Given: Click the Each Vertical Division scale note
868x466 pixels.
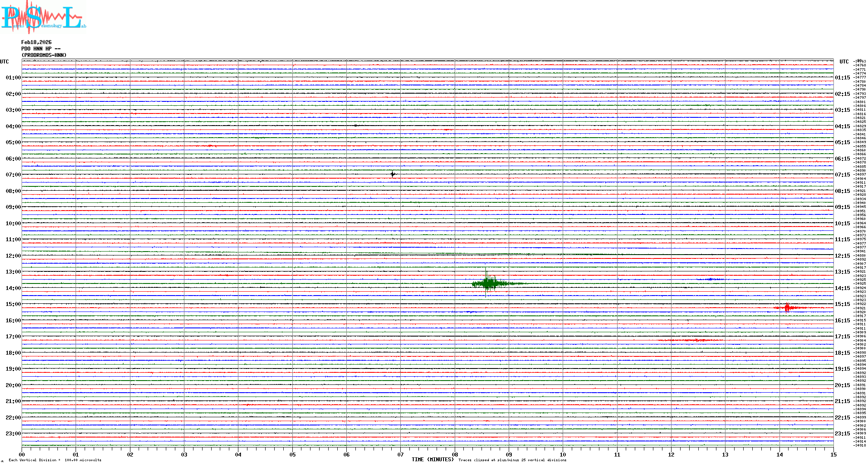Looking at the screenshot, I should [x=55, y=460].
